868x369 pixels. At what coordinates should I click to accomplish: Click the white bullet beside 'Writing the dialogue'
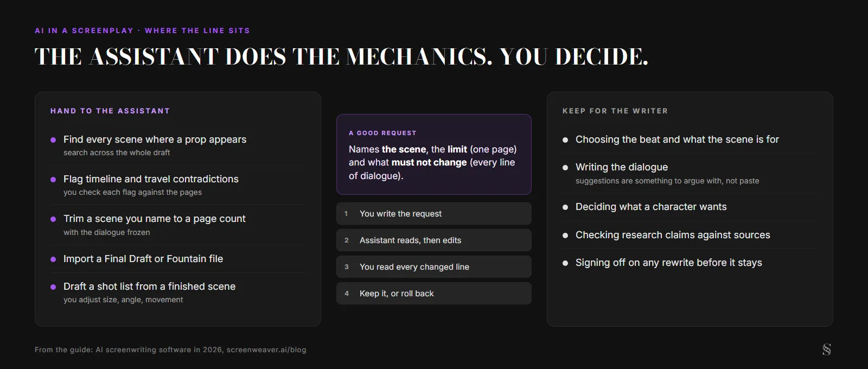tap(565, 168)
